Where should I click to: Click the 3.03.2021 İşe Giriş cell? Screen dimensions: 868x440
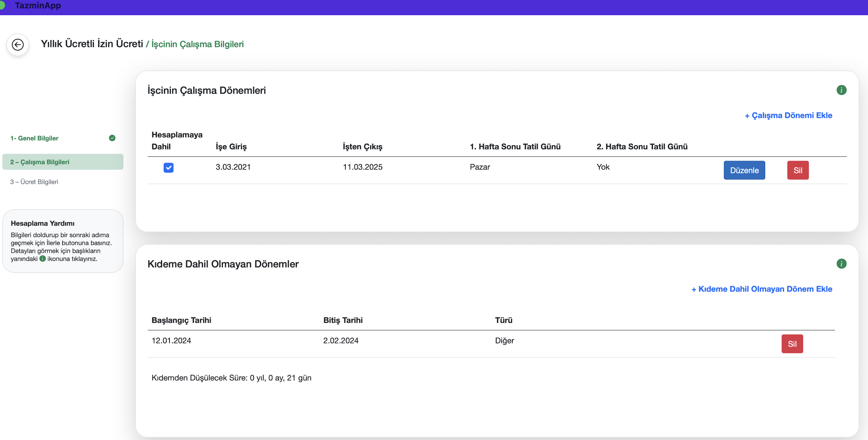[233, 167]
